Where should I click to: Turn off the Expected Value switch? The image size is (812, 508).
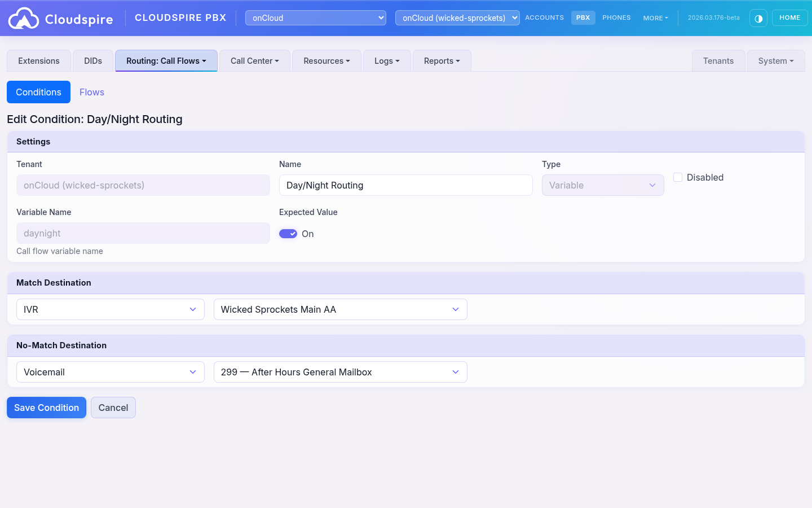coord(288,233)
